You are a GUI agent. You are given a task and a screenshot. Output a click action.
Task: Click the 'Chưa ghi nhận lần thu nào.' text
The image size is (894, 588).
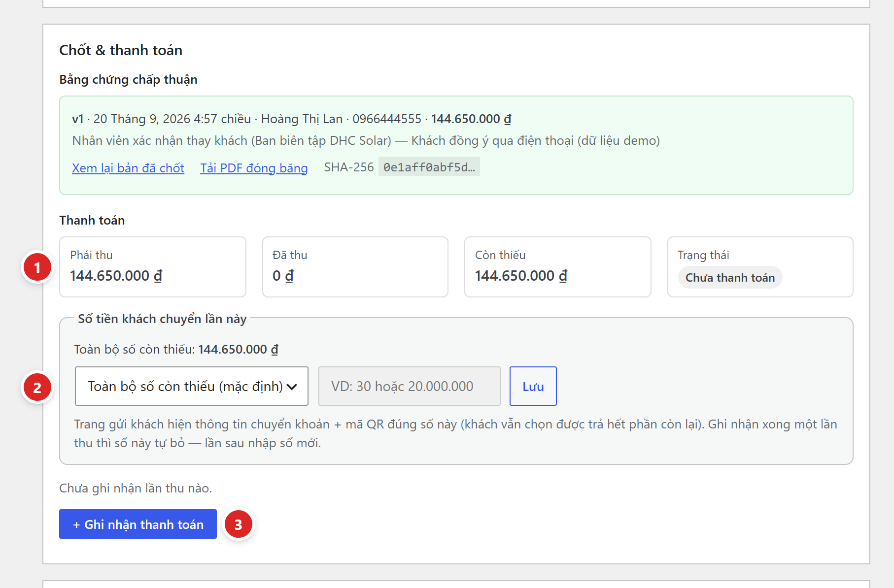[136, 488]
